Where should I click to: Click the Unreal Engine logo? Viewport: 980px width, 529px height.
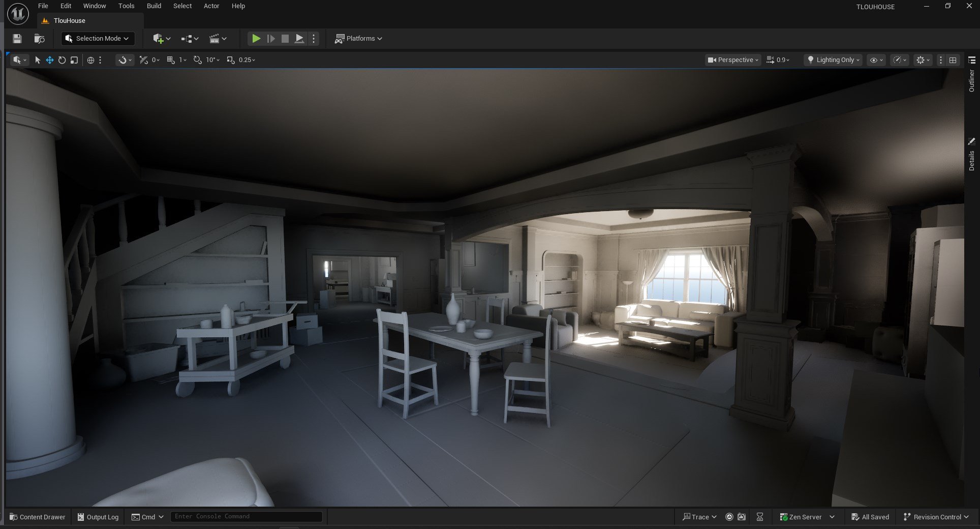(x=18, y=14)
